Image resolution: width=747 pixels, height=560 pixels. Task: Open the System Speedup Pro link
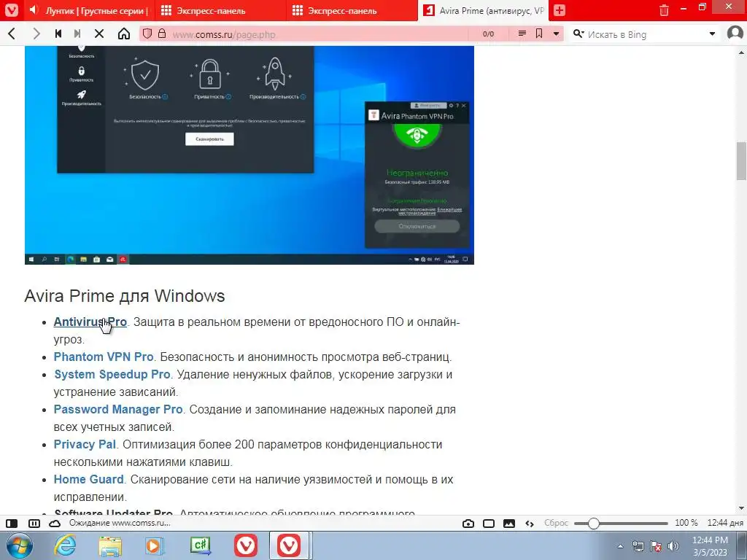click(112, 374)
